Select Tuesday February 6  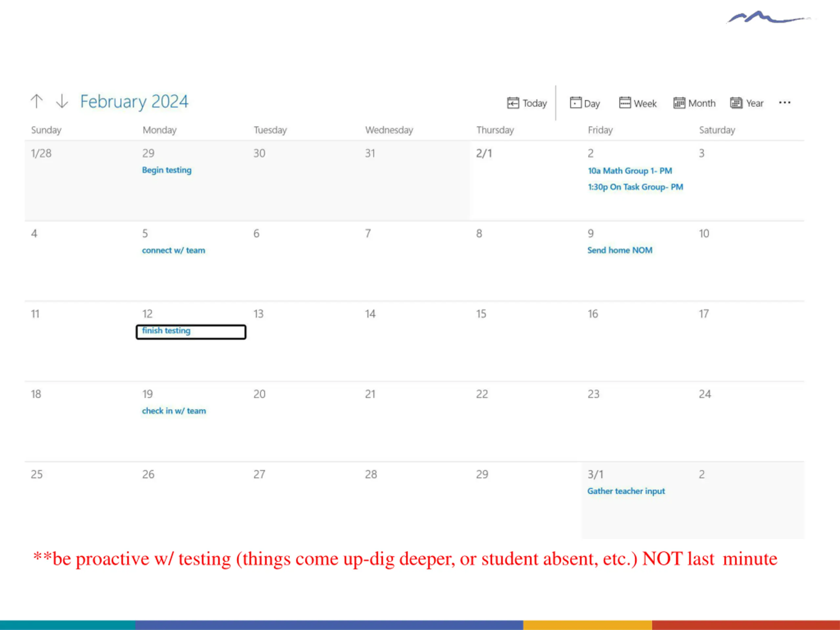[x=257, y=234]
